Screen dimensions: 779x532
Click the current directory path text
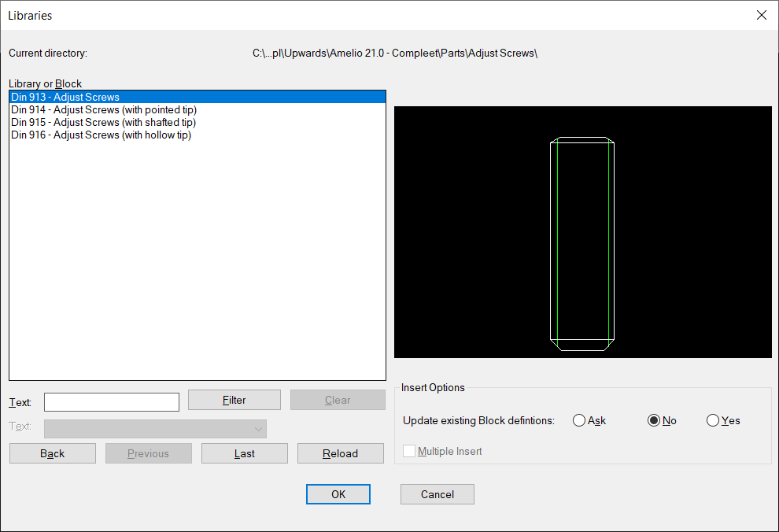coord(395,54)
